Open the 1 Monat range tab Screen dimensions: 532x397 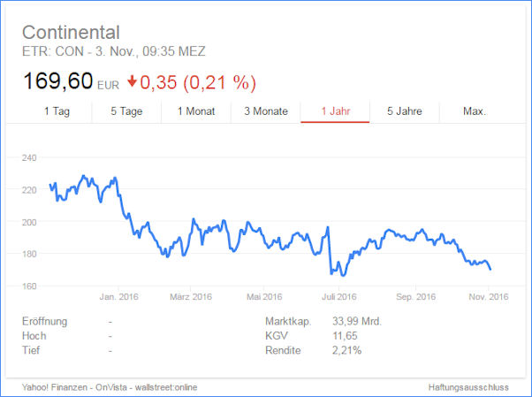point(196,111)
